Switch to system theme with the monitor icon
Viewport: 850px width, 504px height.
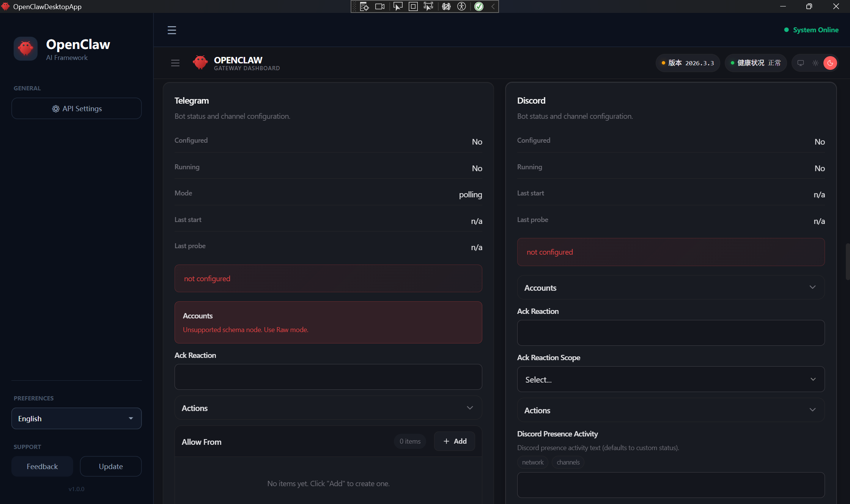click(x=801, y=63)
